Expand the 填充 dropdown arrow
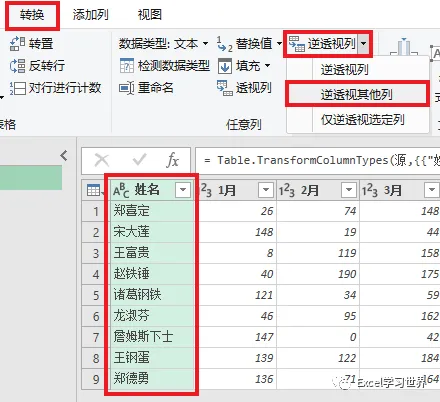440x402 pixels. (x=267, y=66)
